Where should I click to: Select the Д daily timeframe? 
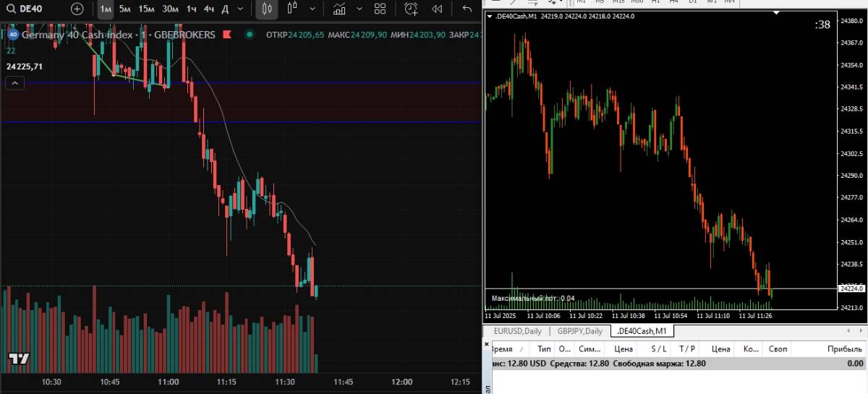pyautogui.click(x=225, y=9)
